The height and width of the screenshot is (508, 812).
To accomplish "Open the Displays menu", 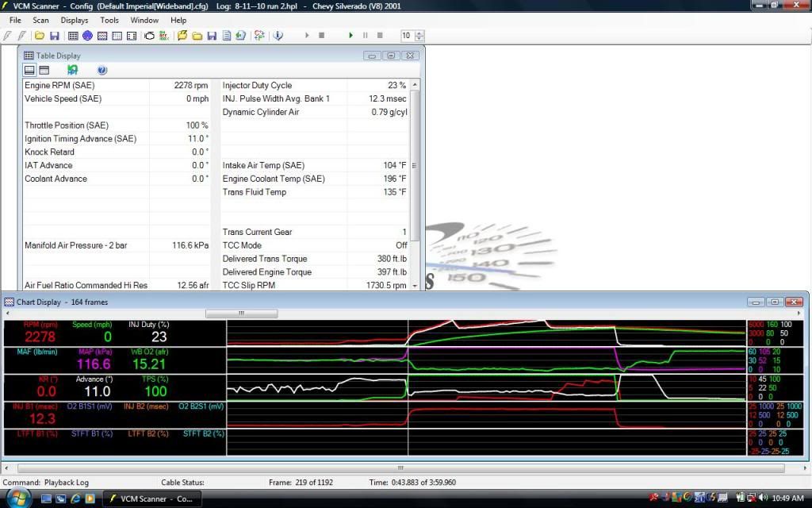I will pyautogui.click(x=75, y=20).
